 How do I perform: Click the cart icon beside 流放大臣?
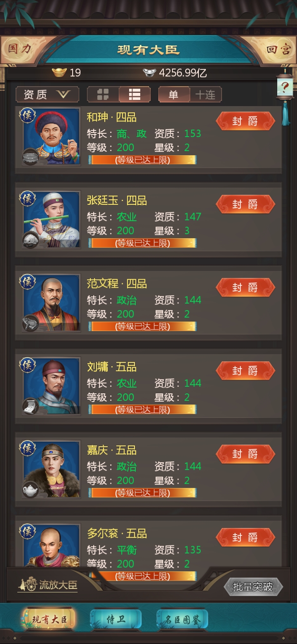point(27,584)
